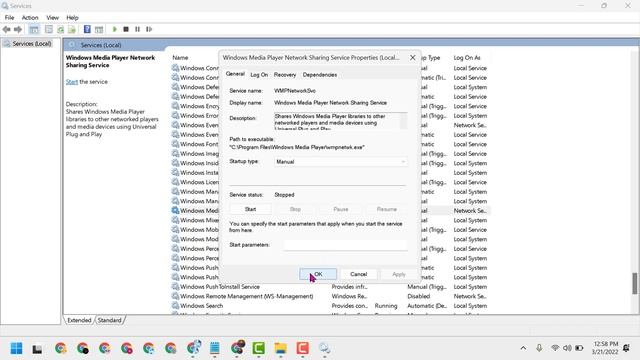
Task: Click the Export List toolbar icon
Action: click(x=72, y=29)
